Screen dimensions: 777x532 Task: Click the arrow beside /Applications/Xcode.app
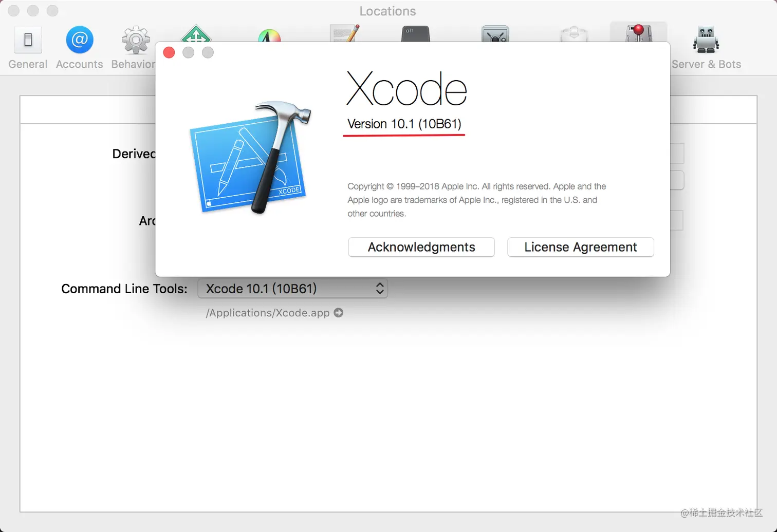click(x=339, y=313)
